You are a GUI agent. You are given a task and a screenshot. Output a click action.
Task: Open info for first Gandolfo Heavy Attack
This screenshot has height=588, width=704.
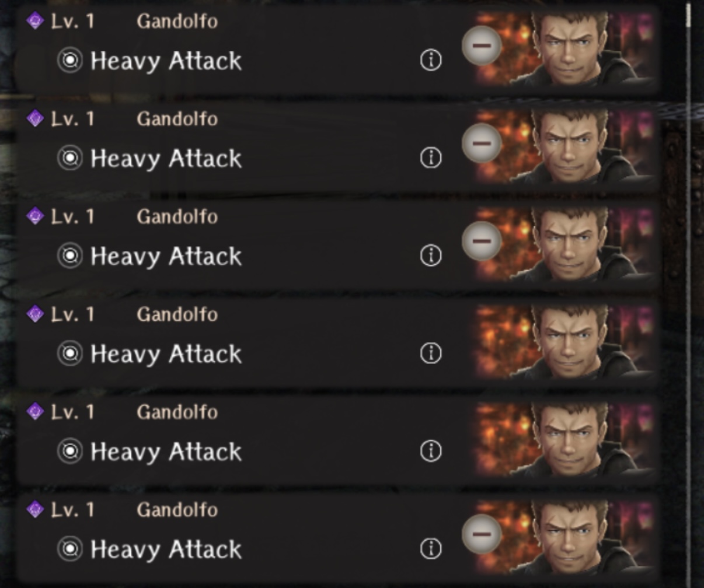tap(431, 60)
